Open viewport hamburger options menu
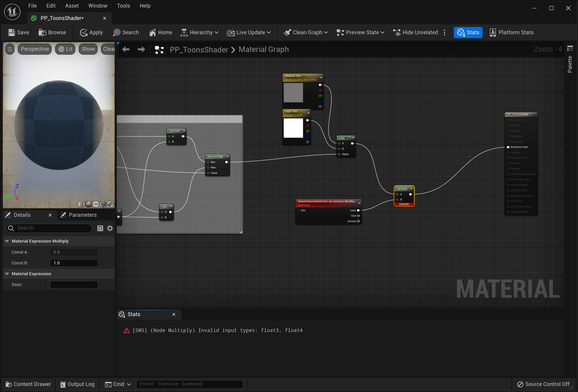This screenshot has width=578, height=392. click(x=10, y=49)
